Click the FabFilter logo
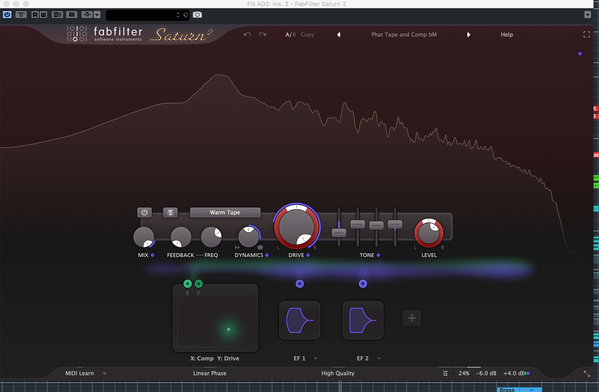The image size is (599, 392). (x=105, y=34)
